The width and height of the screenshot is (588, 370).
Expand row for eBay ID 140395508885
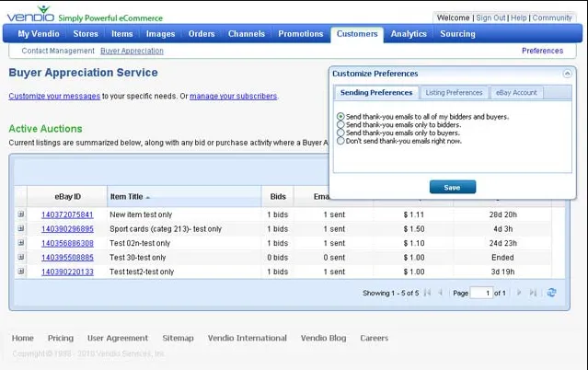pyautogui.click(x=21, y=257)
